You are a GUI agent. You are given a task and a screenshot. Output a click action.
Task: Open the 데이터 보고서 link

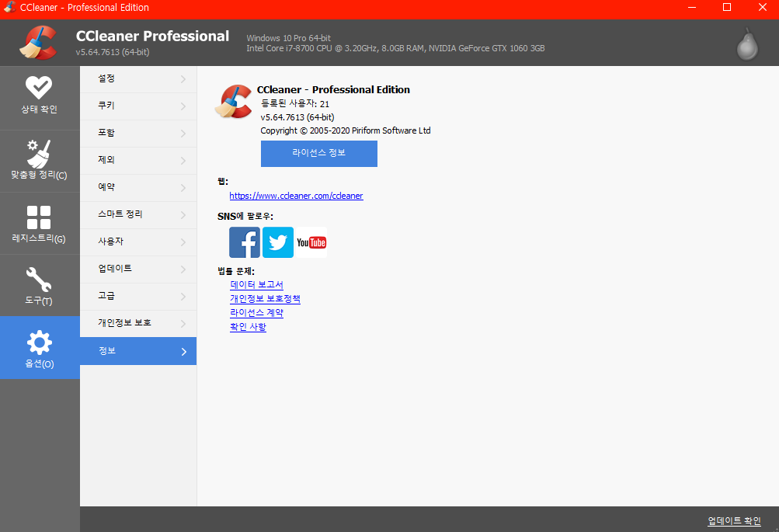click(256, 284)
